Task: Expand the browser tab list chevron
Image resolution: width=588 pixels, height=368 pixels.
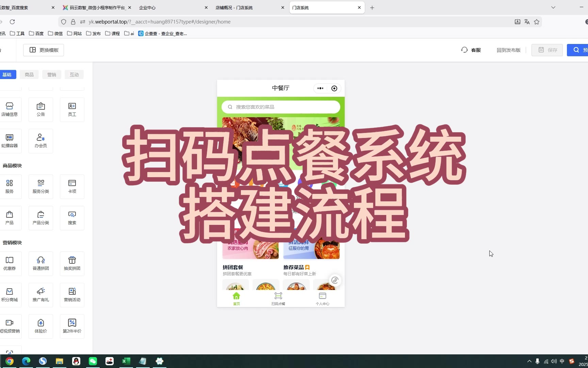Action: point(553,7)
